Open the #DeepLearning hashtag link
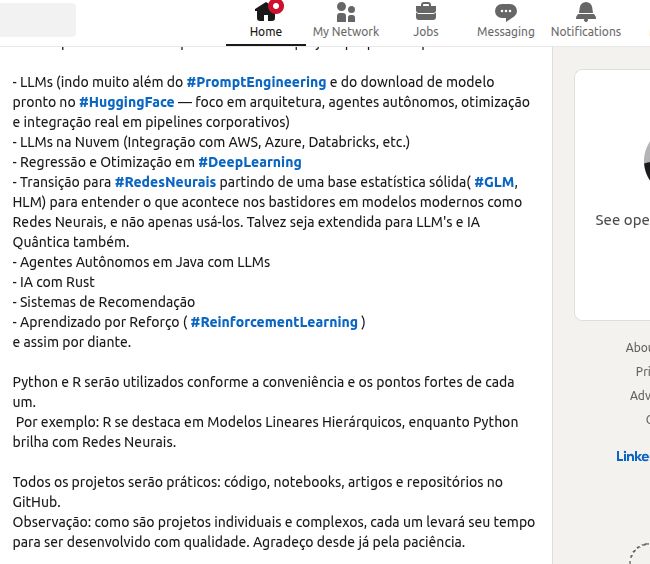This screenshot has width=650, height=564. pyautogui.click(x=250, y=162)
